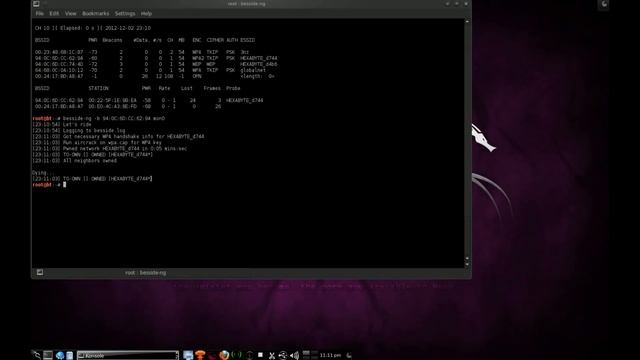Launch the terminal icon in the panel
The image size is (640, 360).
(48, 356)
